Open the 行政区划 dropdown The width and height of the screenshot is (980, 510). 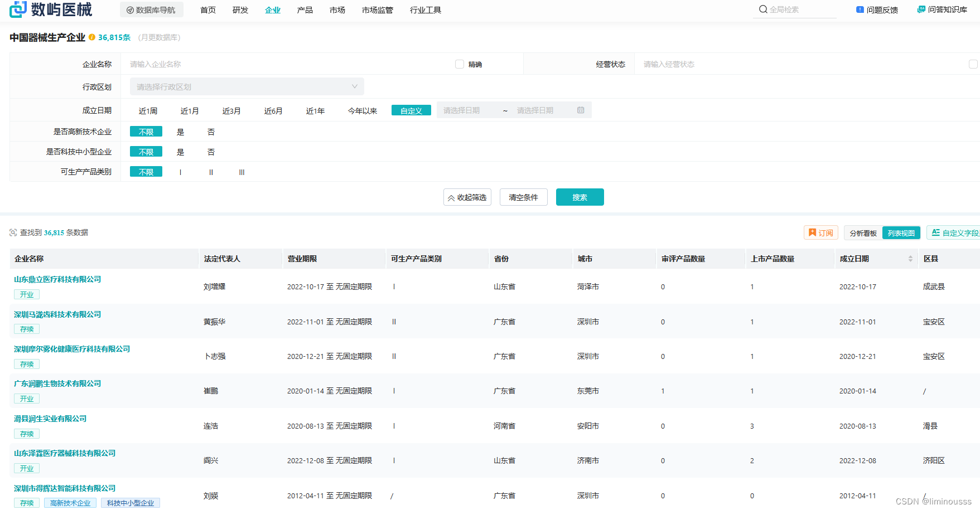pyautogui.click(x=247, y=86)
